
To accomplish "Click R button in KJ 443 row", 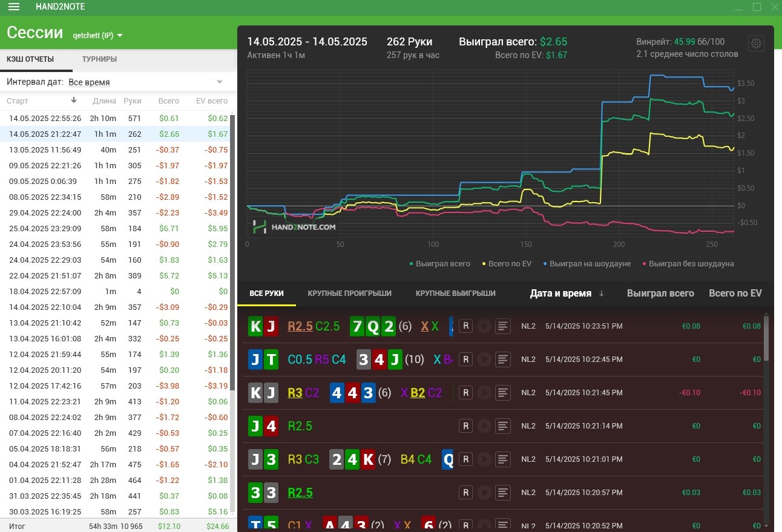I will click(465, 393).
